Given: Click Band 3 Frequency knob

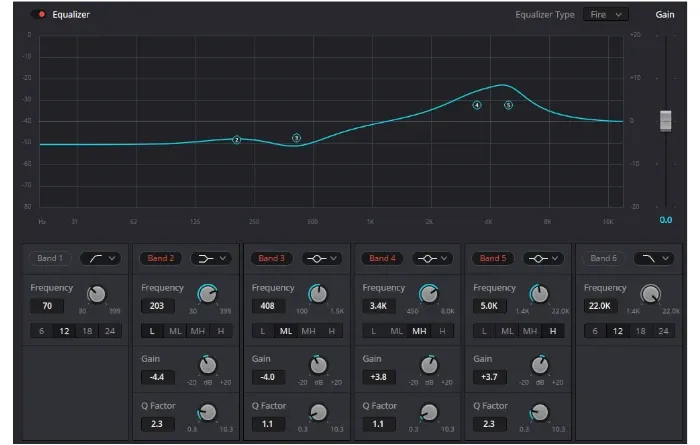Looking at the screenshot, I should pos(318,294).
